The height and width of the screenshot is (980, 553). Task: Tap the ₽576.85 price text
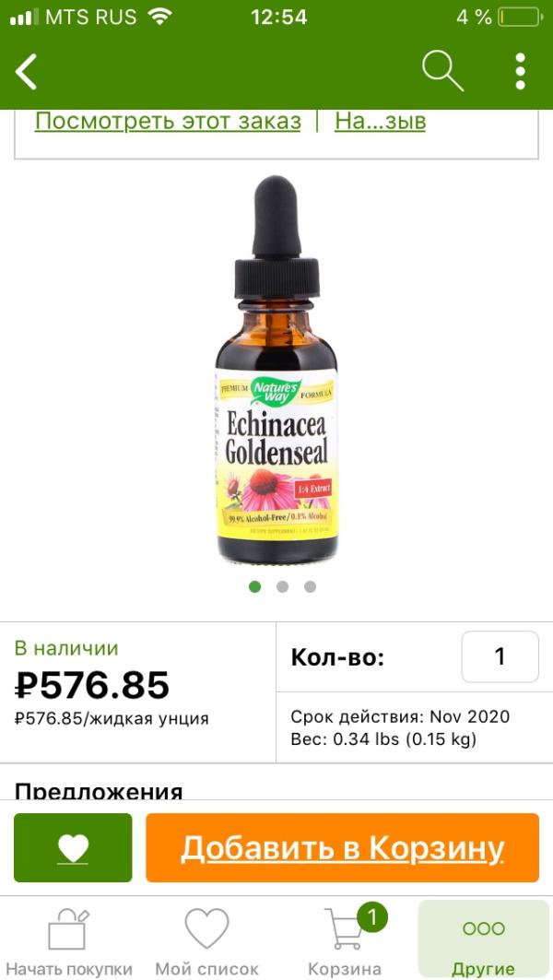pos(92,685)
